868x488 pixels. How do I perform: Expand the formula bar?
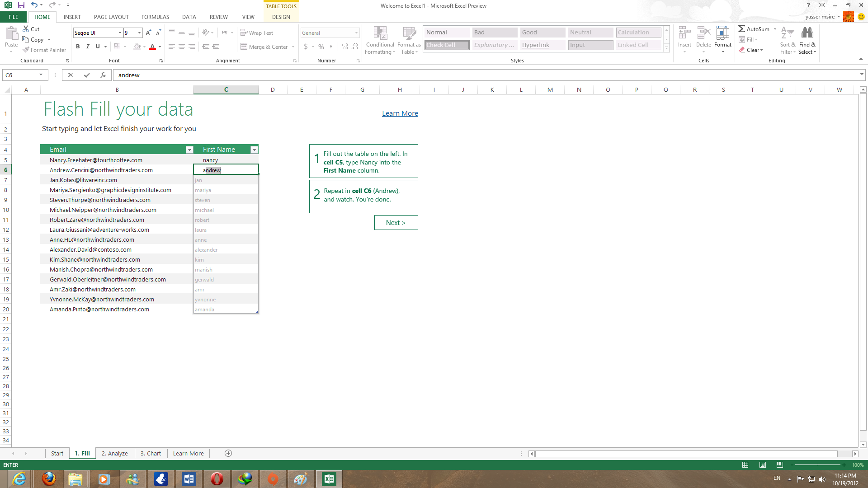(862, 74)
